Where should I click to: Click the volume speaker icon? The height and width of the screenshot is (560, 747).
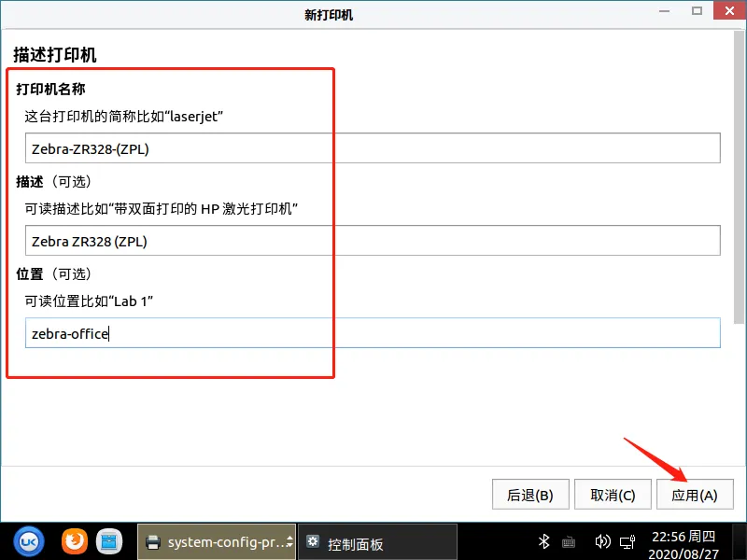point(604,542)
